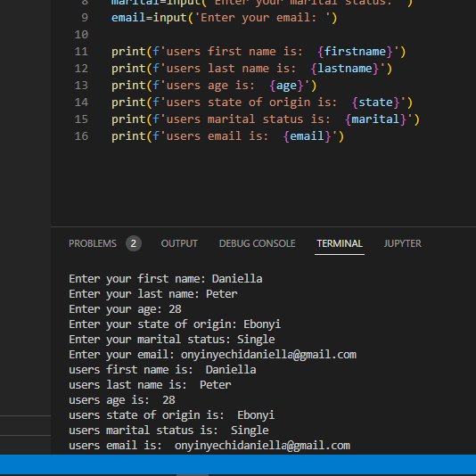Click terminal line 'Enter your marital status: Single'
The image size is (476, 476).
pyautogui.click(x=172, y=340)
